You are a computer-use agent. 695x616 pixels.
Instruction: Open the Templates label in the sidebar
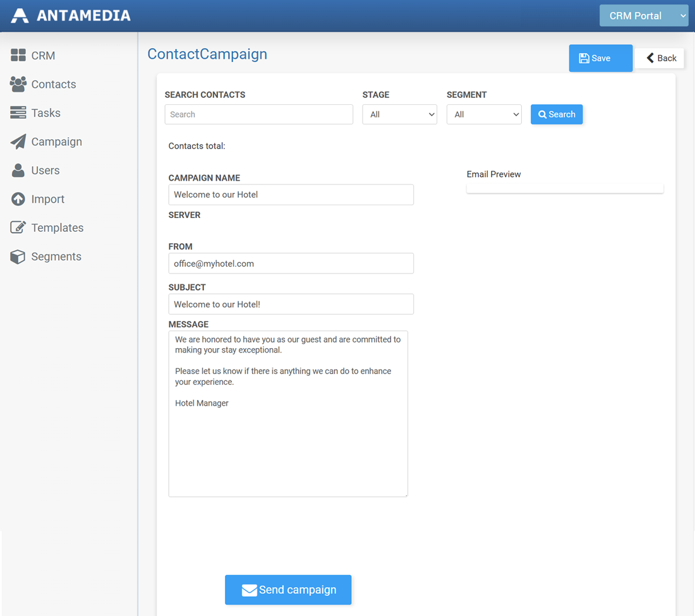pos(57,228)
